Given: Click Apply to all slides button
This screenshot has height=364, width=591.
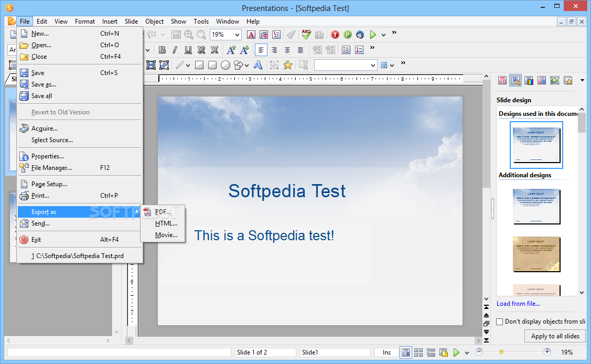Looking at the screenshot, I should [555, 336].
